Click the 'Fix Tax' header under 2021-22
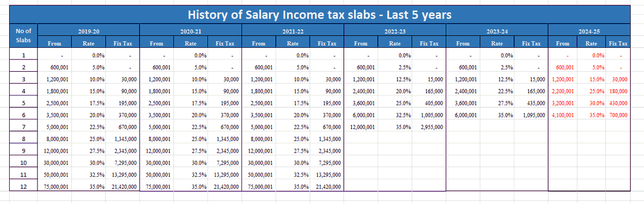This screenshot has height=203, width=644. pyautogui.click(x=327, y=43)
